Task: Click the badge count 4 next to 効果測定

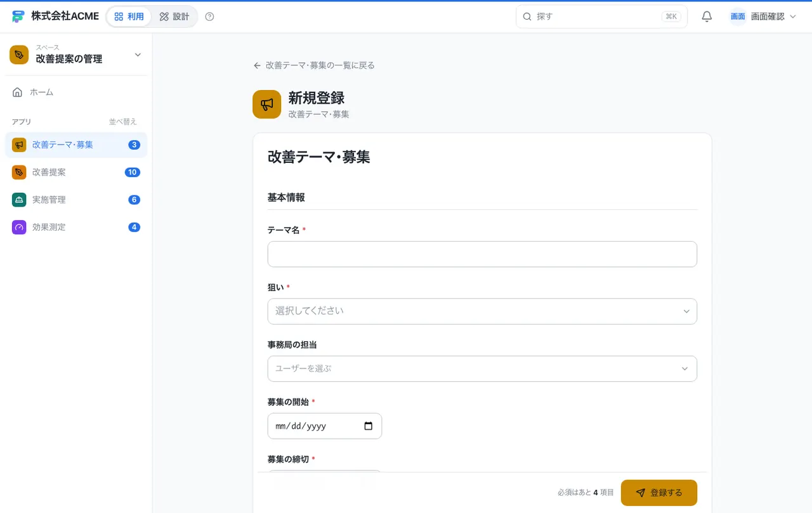Action: coord(134,227)
